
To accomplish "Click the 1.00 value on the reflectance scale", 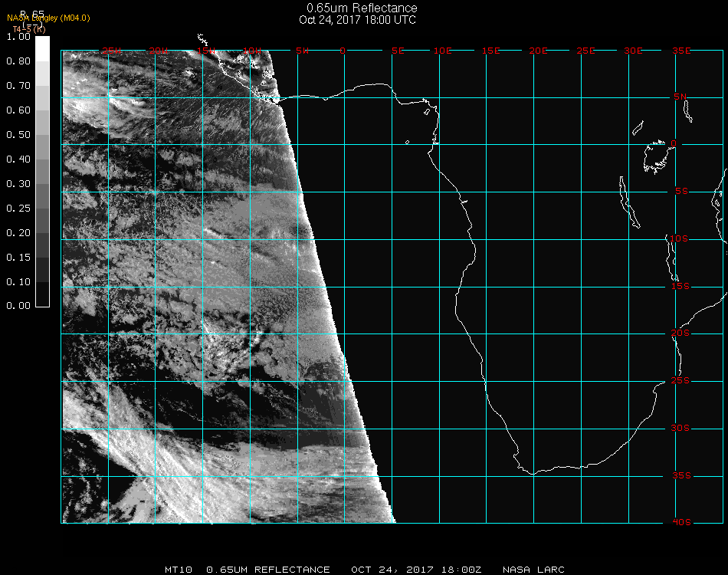I will click(x=18, y=37).
